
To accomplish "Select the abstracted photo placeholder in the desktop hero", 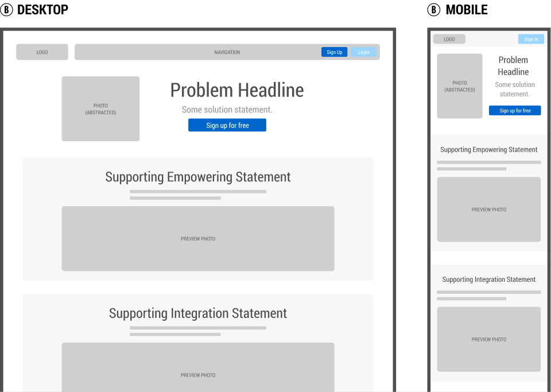I will [x=100, y=109].
